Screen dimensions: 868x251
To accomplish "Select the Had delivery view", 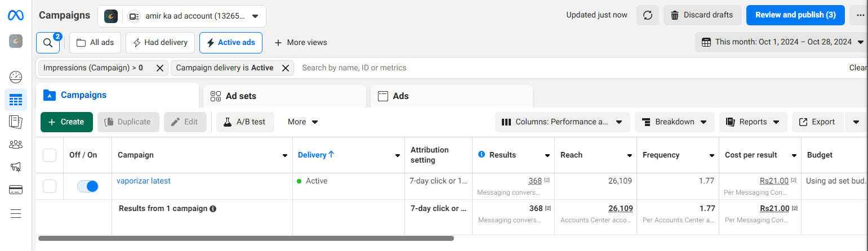I will coord(160,43).
